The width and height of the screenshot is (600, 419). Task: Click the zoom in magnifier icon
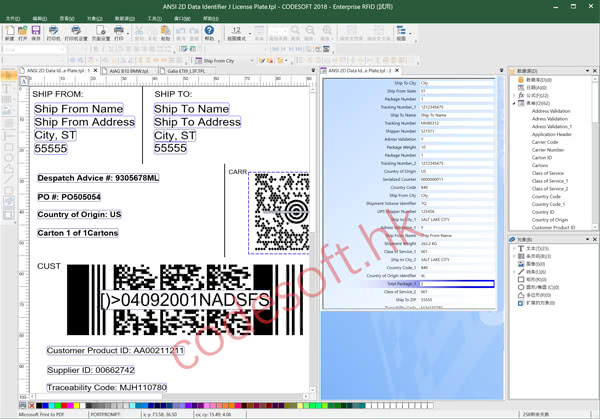click(327, 31)
